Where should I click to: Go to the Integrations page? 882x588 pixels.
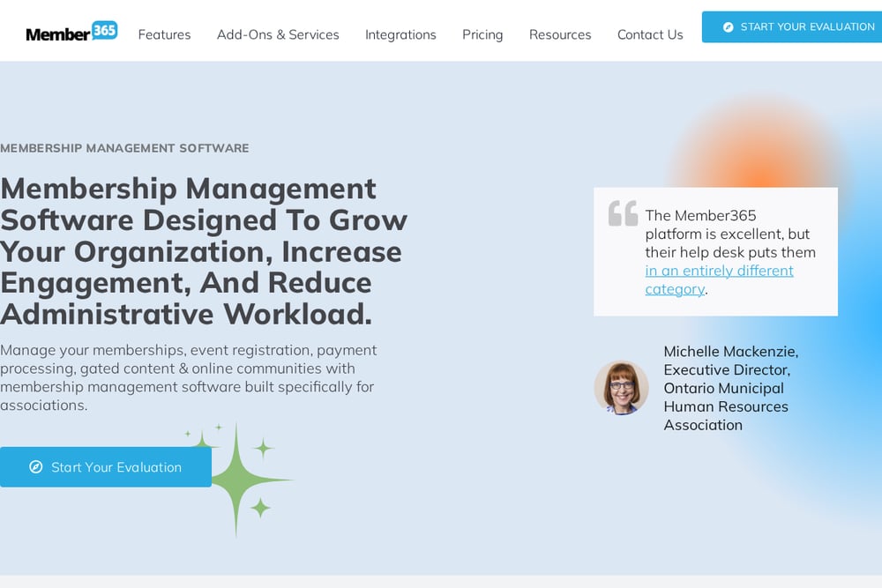click(400, 35)
